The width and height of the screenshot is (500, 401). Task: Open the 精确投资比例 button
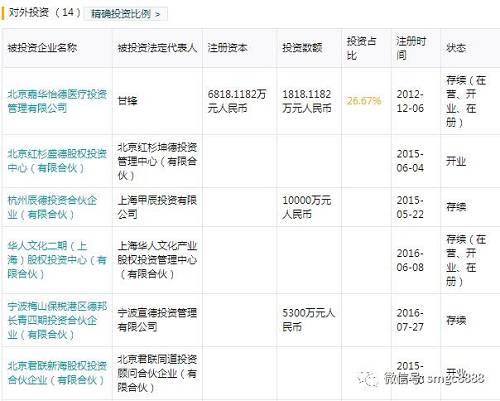coord(125,14)
